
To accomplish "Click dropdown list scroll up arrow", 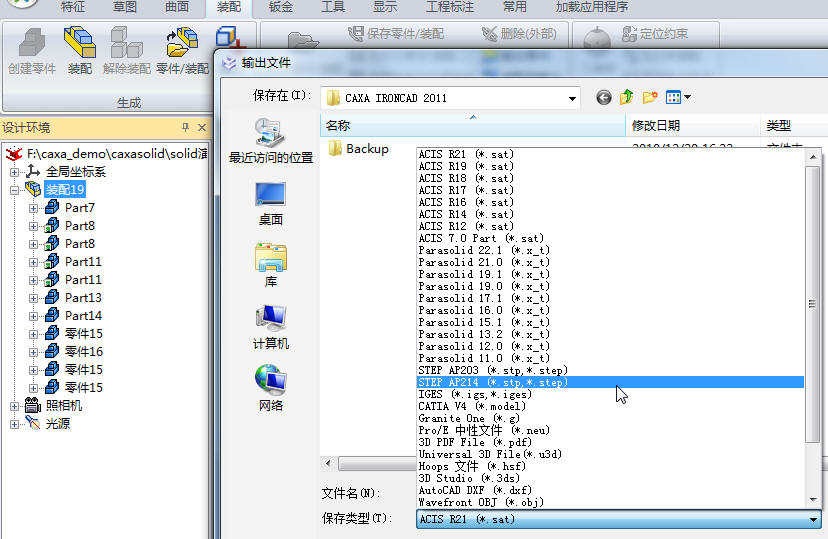I will (813, 157).
